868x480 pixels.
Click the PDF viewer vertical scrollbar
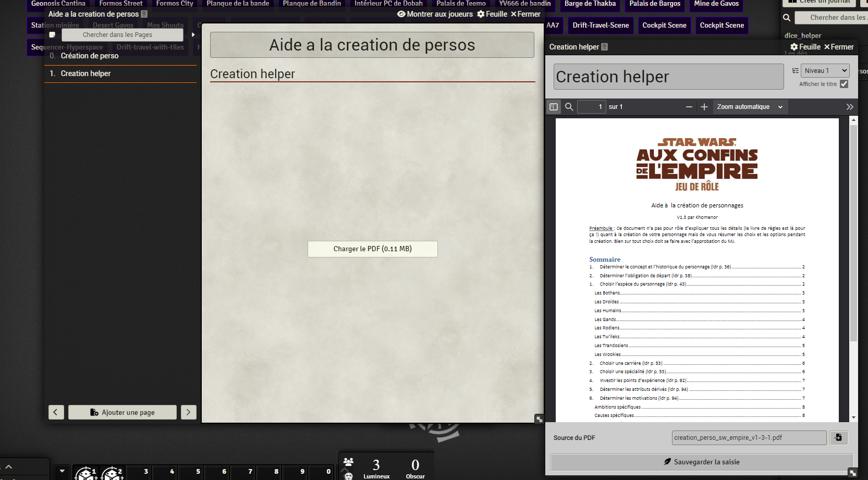(853, 233)
